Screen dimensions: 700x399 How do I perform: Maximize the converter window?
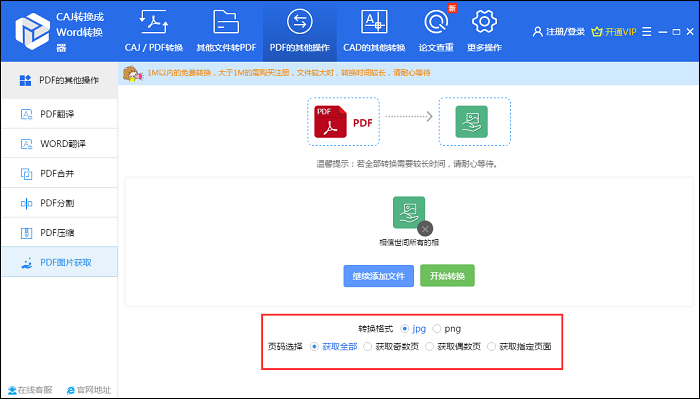coord(676,32)
